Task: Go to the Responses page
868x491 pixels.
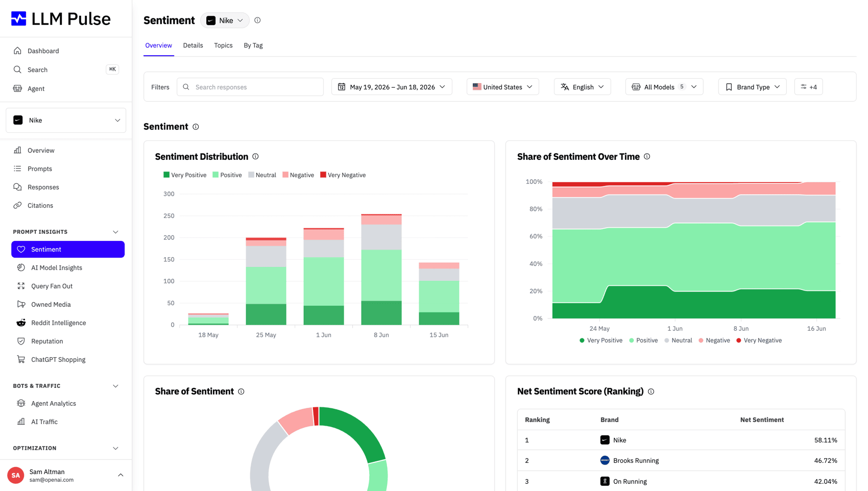Action: (43, 187)
